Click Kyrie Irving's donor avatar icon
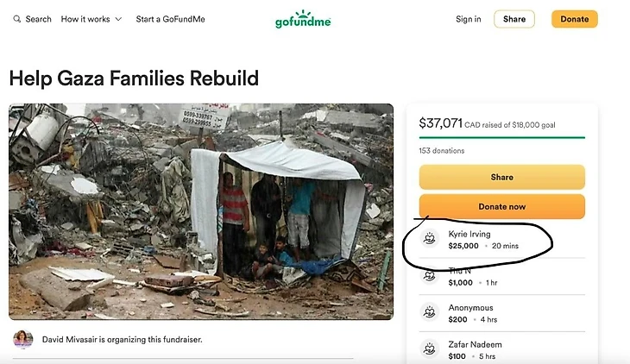 [x=430, y=239]
